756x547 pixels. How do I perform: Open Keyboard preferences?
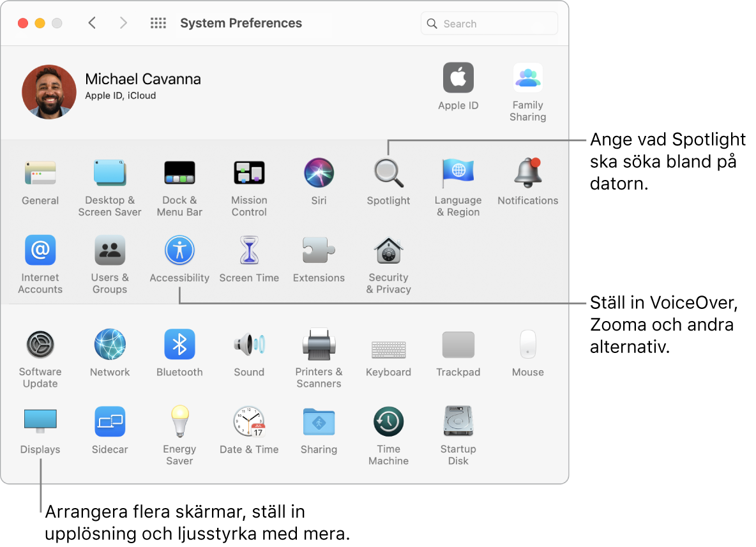389,349
